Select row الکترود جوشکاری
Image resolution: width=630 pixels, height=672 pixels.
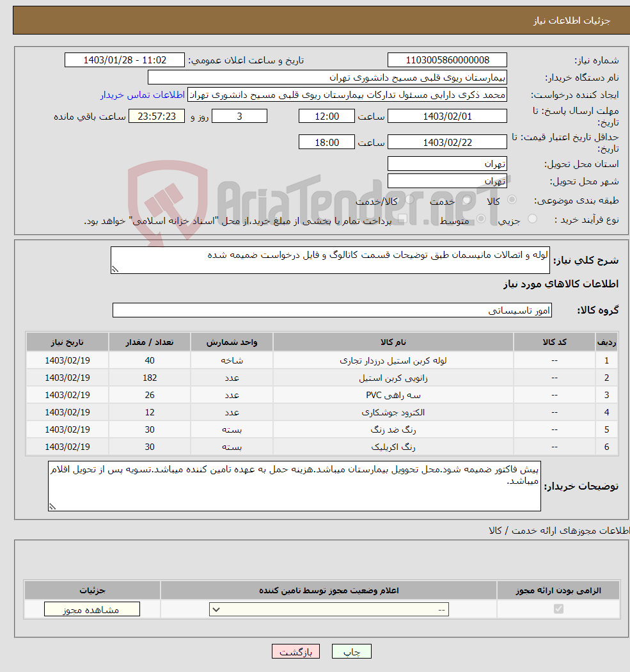click(322, 412)
